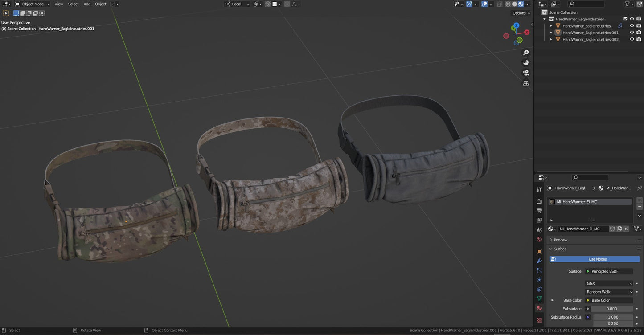Hide HandWarmer_EagleIndustries.002 with its eye toggle
This screenshot has width=644, height=335.
point(632,39)
